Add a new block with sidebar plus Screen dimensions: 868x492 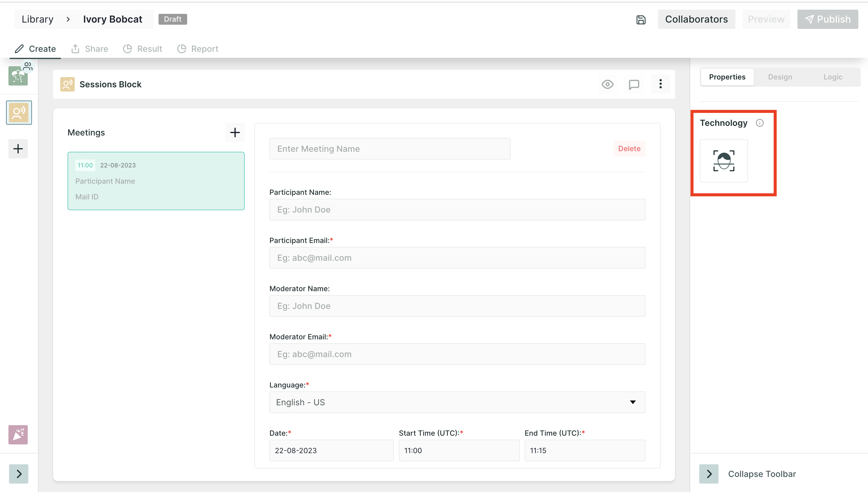[18, 149]
